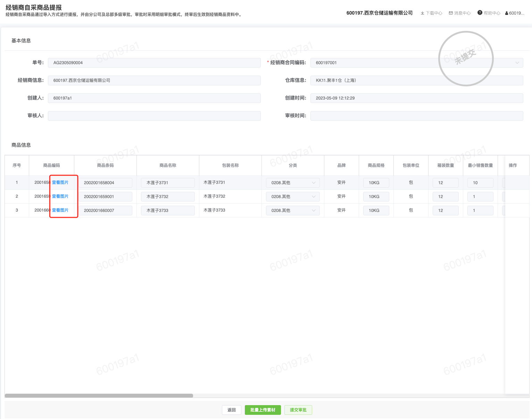Click the 箱装数量 column header
This screenshot has height=419, width=532.
[446, 165]
